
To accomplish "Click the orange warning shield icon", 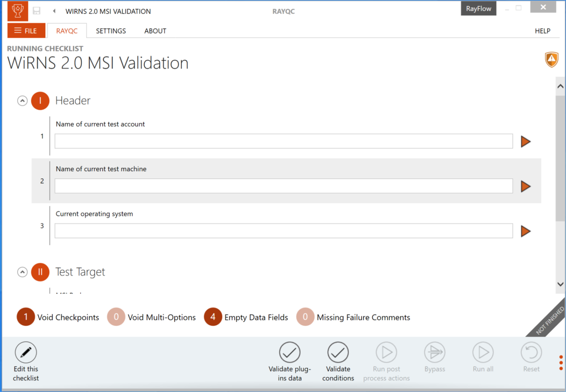I will [552, 60].
